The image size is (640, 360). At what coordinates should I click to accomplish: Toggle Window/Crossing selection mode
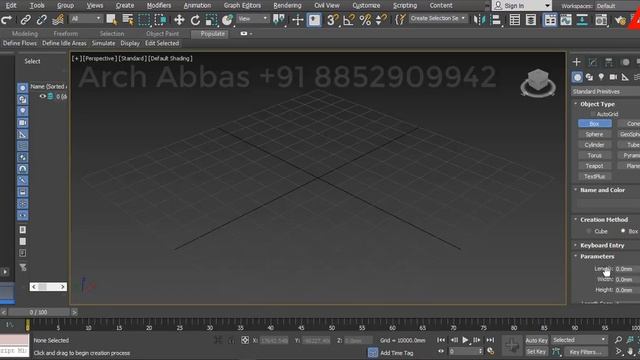[161, 20]
